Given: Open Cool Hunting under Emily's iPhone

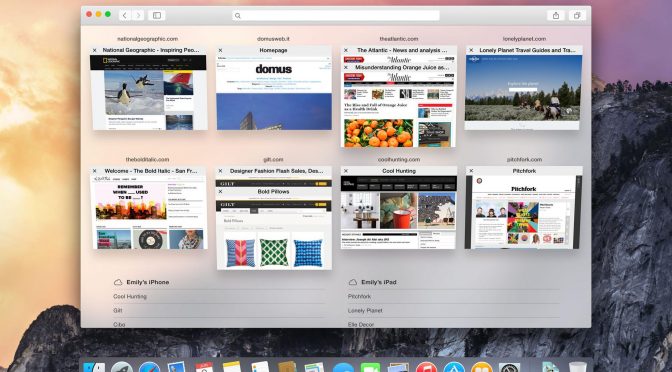Looking at the screenshot, I should pyautogui.click(x=130, y=296).
